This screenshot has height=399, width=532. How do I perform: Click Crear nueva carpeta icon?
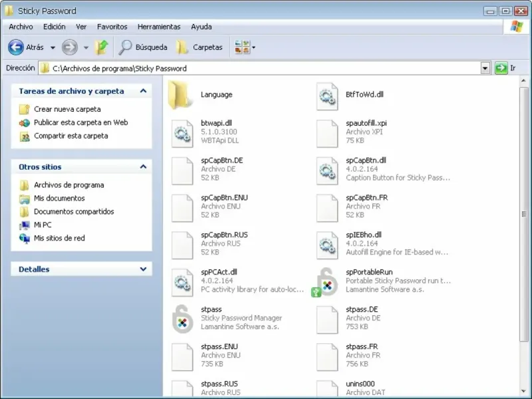point(25,109)
